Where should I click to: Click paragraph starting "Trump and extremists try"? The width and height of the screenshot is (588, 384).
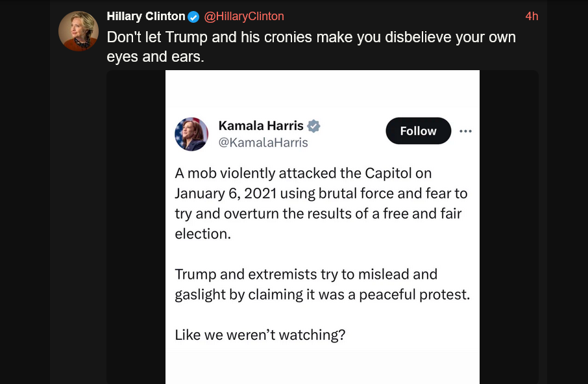point(322,284)
